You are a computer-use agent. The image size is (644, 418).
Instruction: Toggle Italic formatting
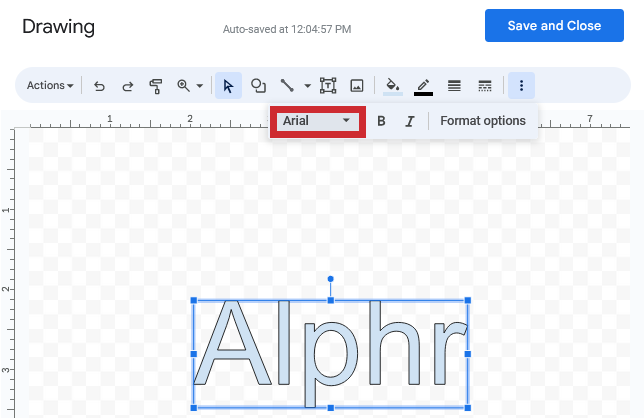click(x=409, y=121)
